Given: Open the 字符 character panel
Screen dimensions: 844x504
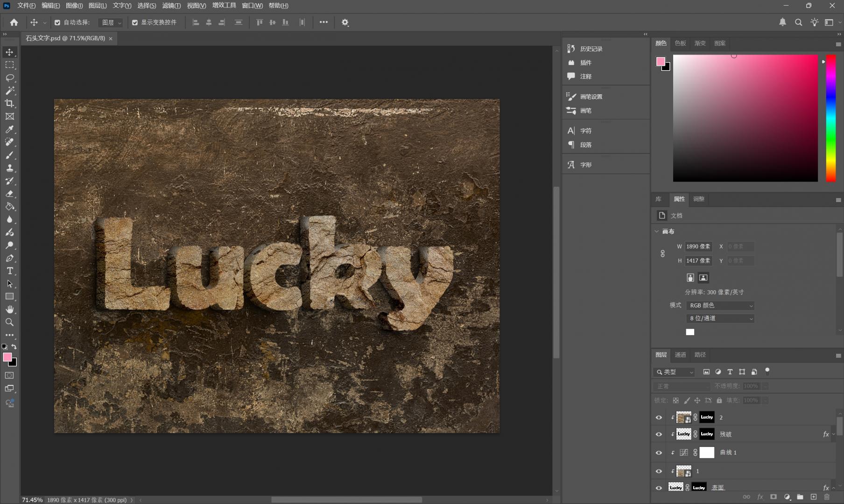Looking at the screenshot, I should (585, 131).
